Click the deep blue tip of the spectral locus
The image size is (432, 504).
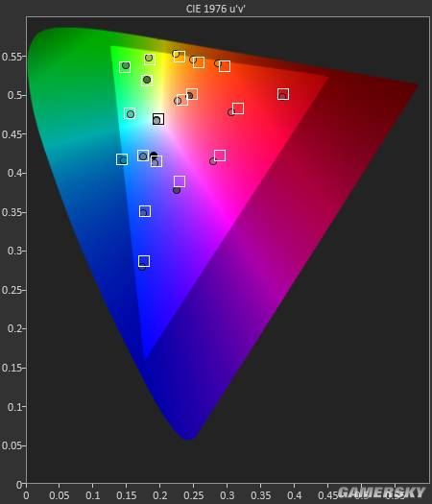pos(187,436)
